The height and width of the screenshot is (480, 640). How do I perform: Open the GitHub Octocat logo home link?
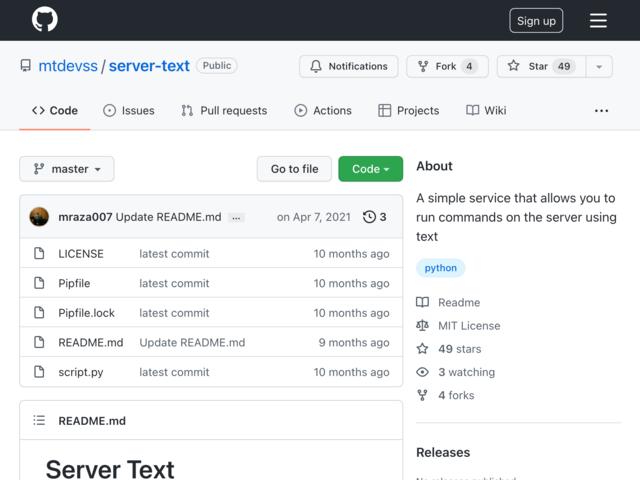[x=44, y=19]
